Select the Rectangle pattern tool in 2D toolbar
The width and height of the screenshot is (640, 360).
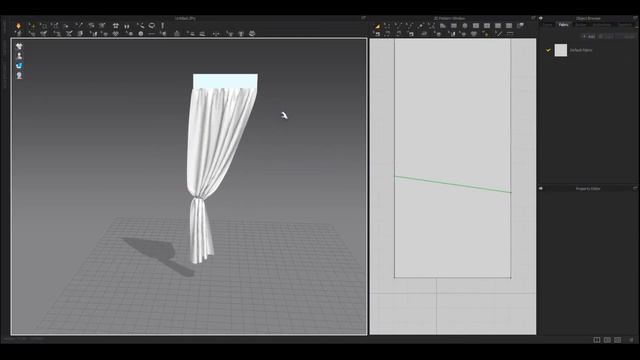tap(454, 26)
